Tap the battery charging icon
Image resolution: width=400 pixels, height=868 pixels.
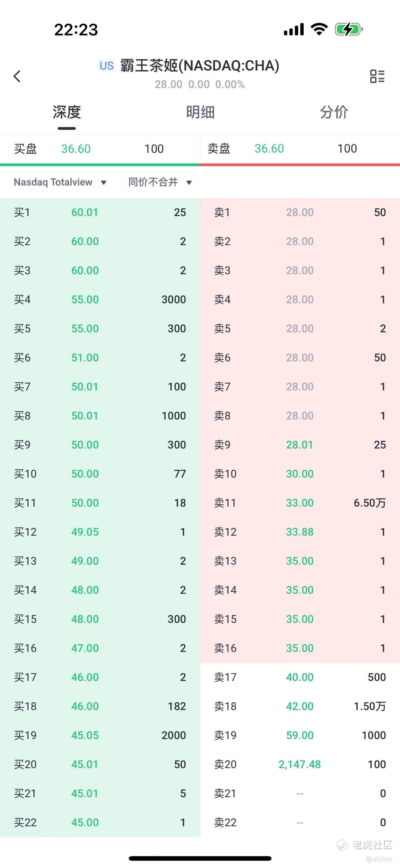tap(348, 29)
